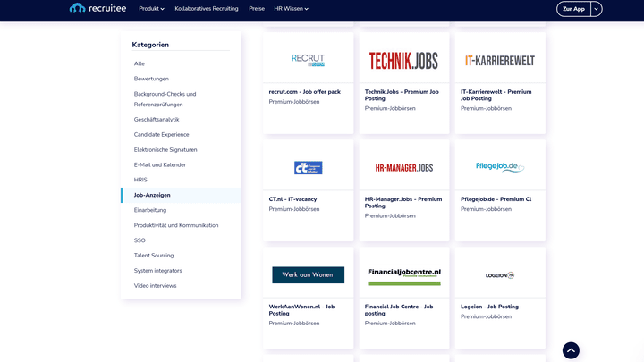Select the HRIS category

140,180
